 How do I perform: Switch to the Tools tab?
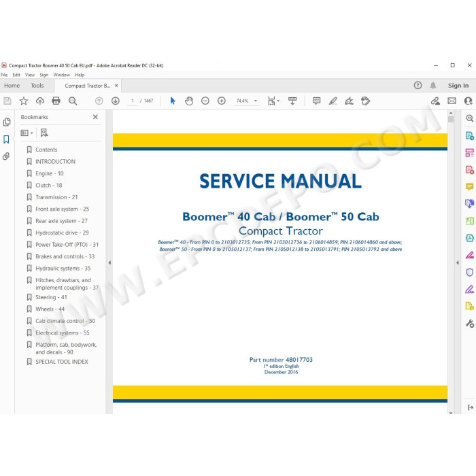pyautogui.click(x=37, y=86)
